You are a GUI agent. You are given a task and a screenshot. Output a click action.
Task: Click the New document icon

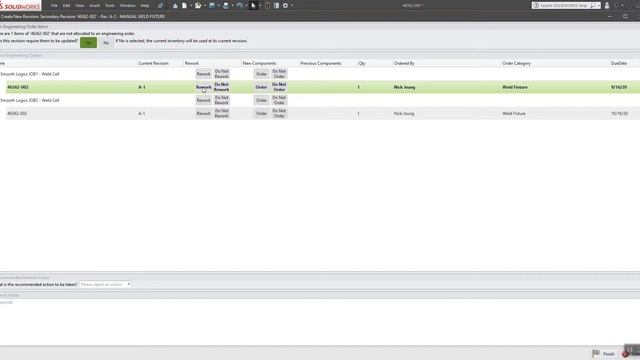coord(184,6)
